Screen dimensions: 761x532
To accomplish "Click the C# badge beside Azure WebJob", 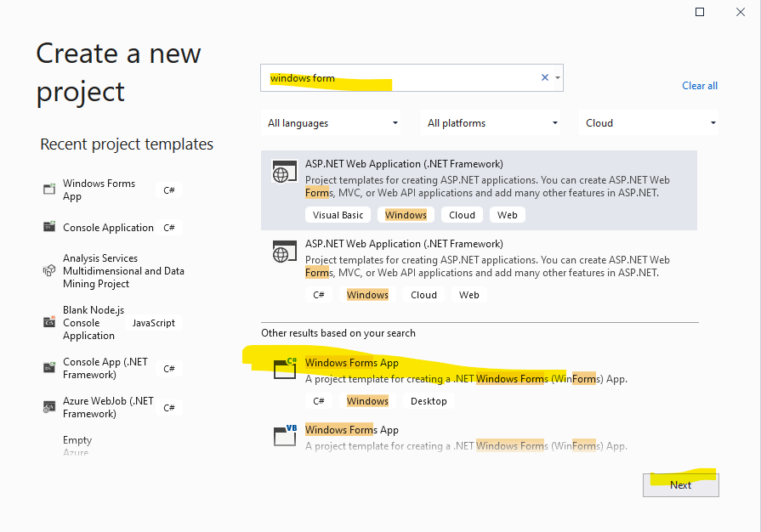I will tap(169, 408).
